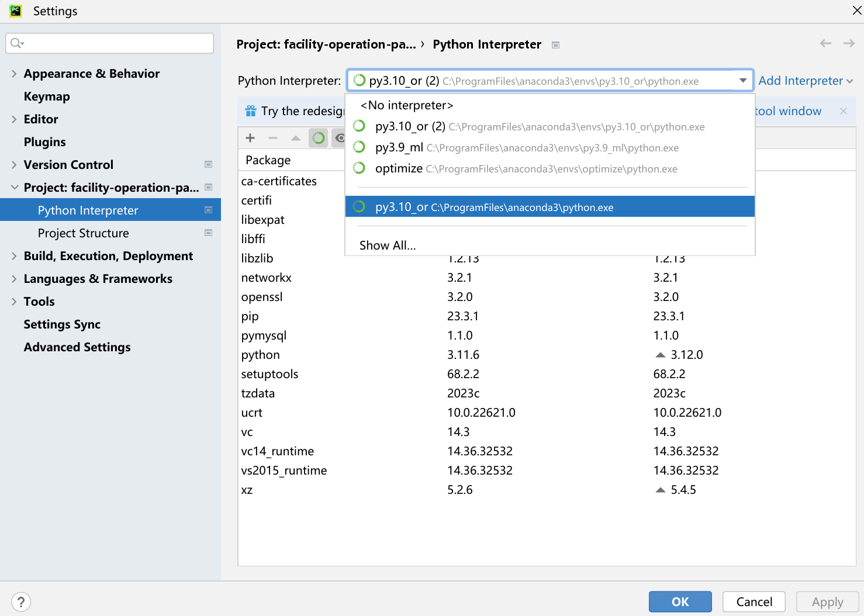Dismiss the redesign banner with X
864x616 pixels.
click(843, 111)
